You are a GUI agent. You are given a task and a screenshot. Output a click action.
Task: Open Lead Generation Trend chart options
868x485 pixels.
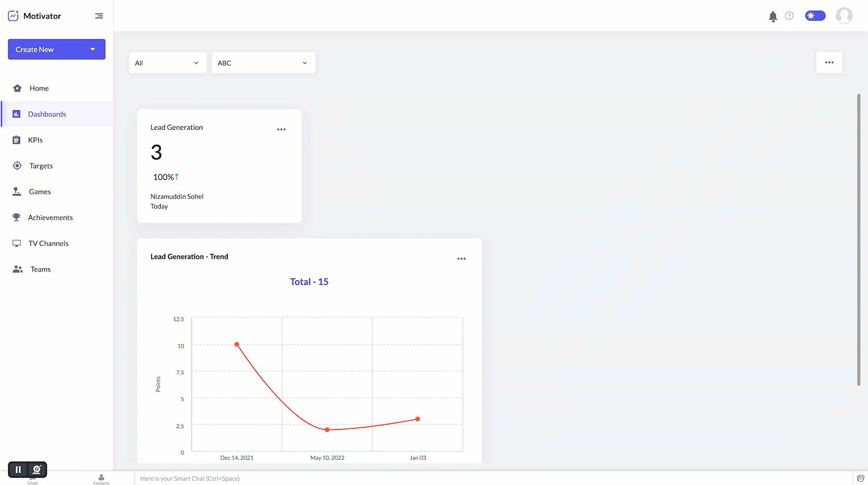[461, 259]
